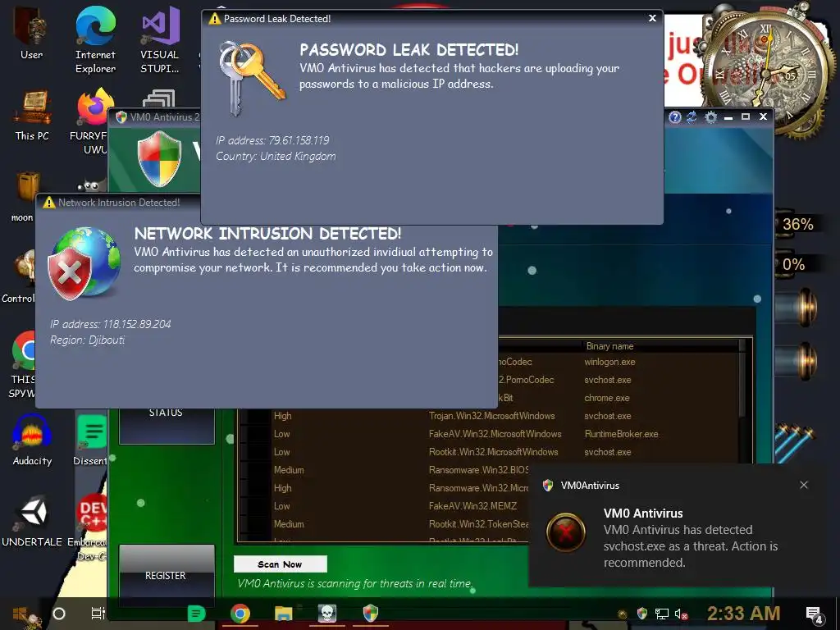This screenshot has width=840, height=630.
Task: Click the VM0 shield icon in taskbar
Action: click(371, 613)
